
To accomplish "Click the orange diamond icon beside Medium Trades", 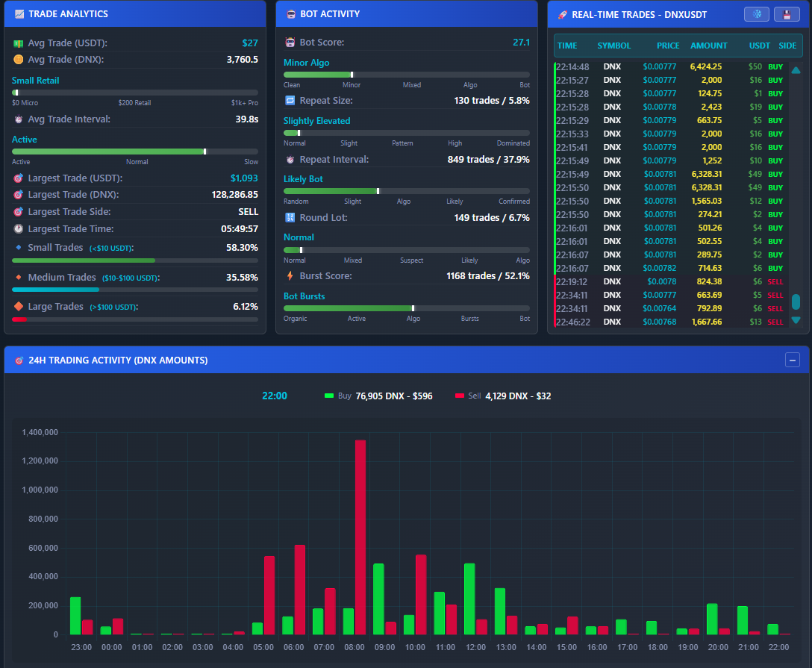I will tap(19, 277).
